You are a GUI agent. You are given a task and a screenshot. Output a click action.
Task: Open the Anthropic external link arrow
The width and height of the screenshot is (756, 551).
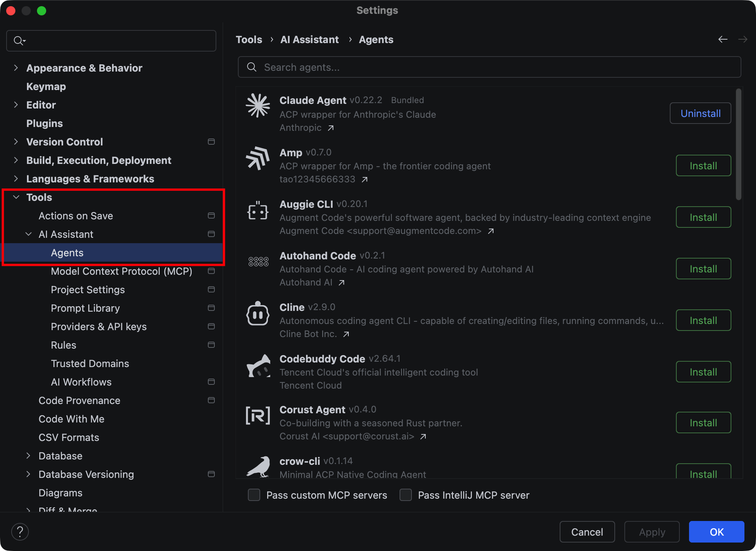pos(331,128)
